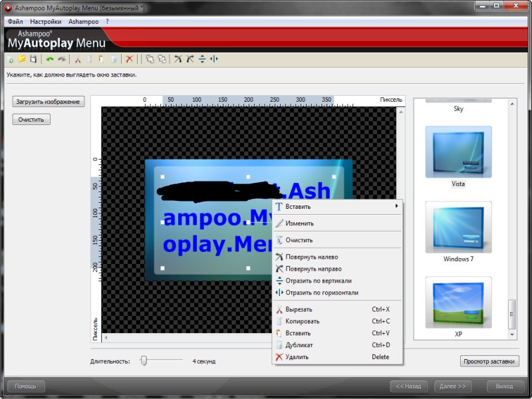532x399 pixels.
Task: Select Отразить по горизонтали in the context menu
Action: 337,293
